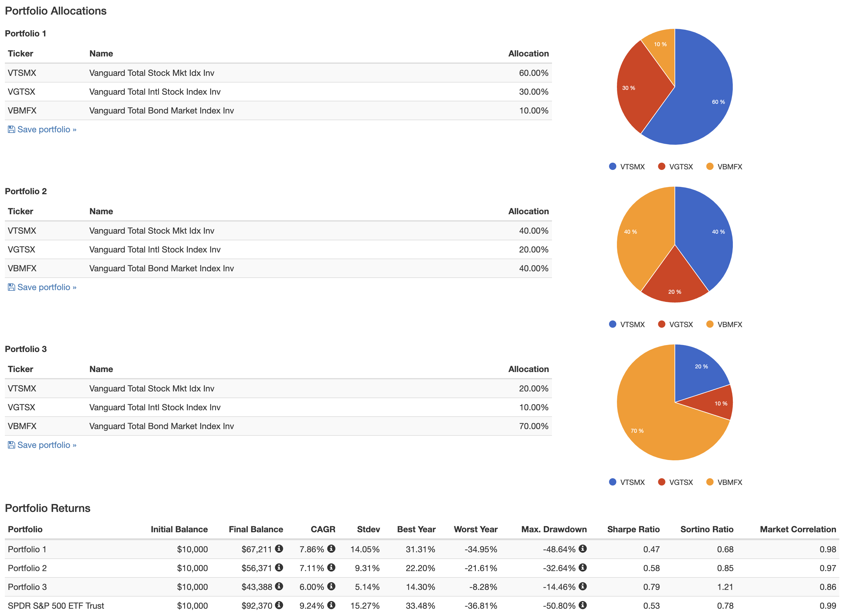This screenshot has width=843, height=616.
Task: Click info icon beside Portfolio 1 final balance
Action: [x=279, y=549]
